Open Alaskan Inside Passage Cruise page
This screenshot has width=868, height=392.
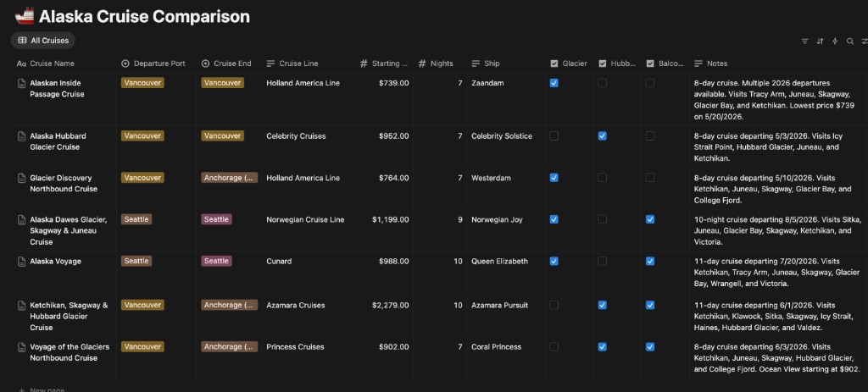pyautogui.click(x=57, y=88)
